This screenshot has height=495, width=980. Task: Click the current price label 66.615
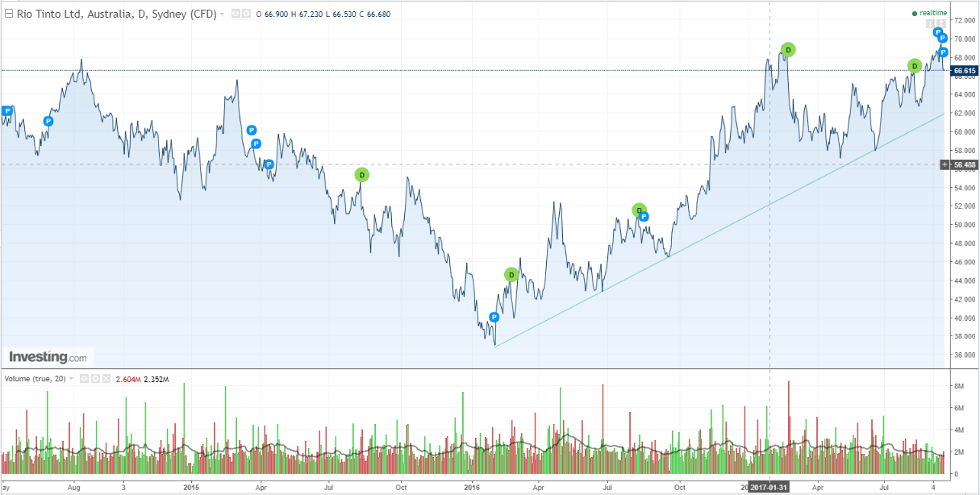click(x=965, y=70)
